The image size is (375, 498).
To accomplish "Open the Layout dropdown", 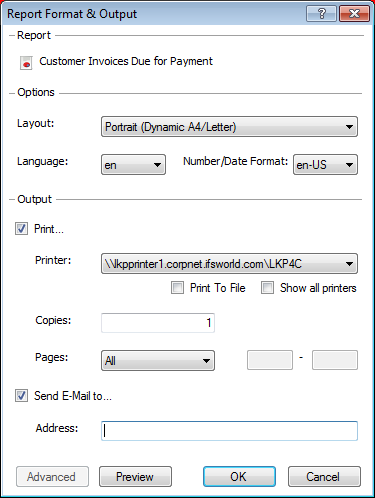I will (229, 127).
